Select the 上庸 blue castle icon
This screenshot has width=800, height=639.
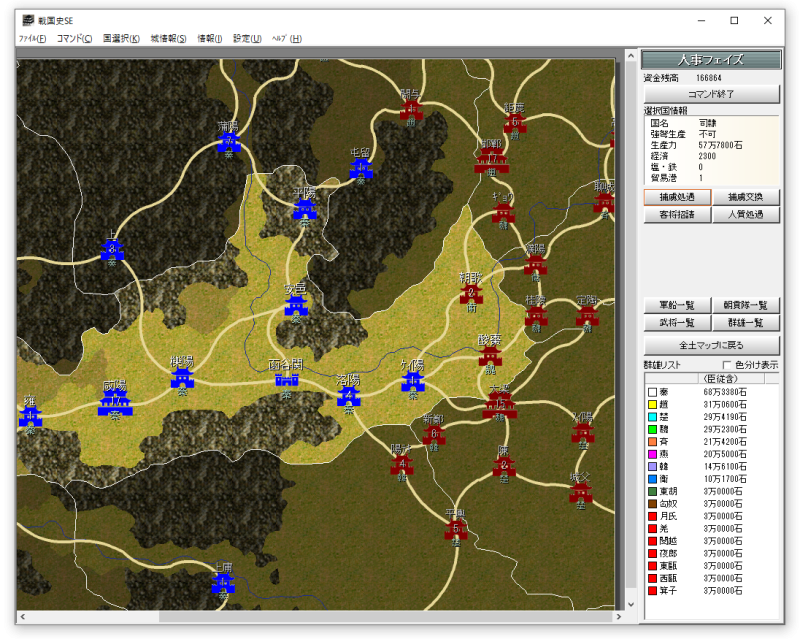223,582
